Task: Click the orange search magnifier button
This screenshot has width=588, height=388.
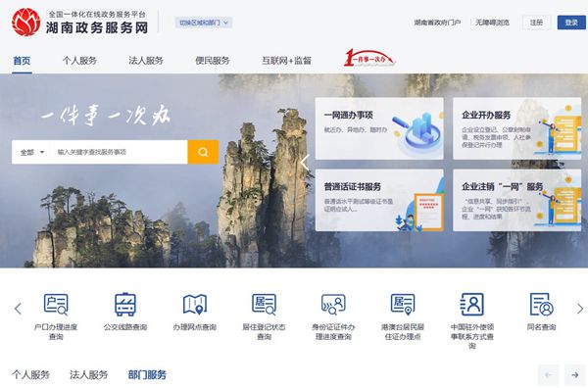Action: 203,152
